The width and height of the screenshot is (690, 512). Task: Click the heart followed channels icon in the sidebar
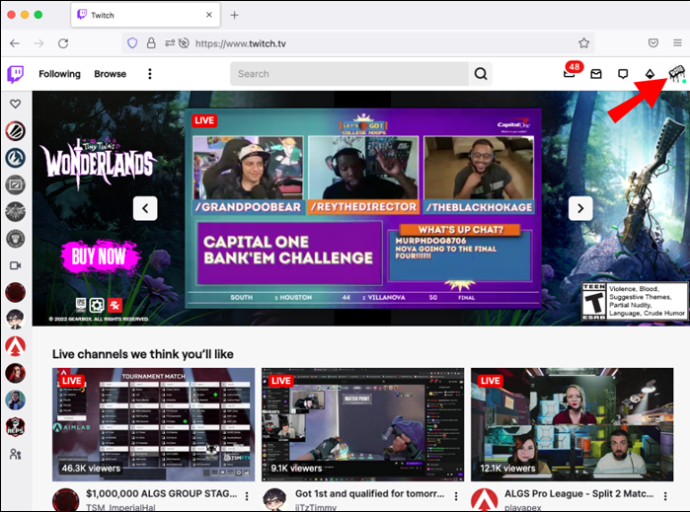pyautogui.click(x=15, y=104)
